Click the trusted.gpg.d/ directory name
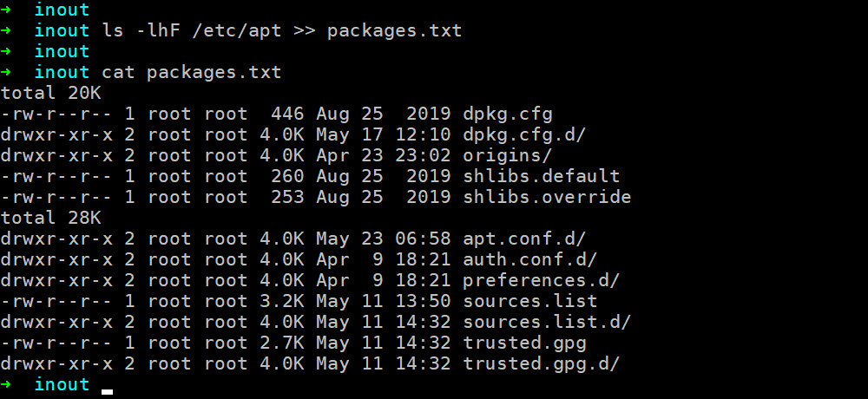The width and height of the screenshot is (868, 399). [542, 363]
